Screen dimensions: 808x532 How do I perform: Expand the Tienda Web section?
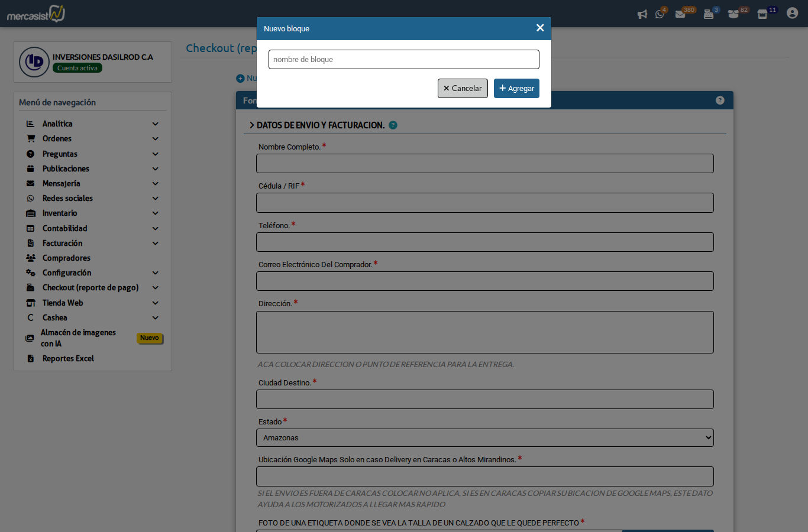(62, 303)
